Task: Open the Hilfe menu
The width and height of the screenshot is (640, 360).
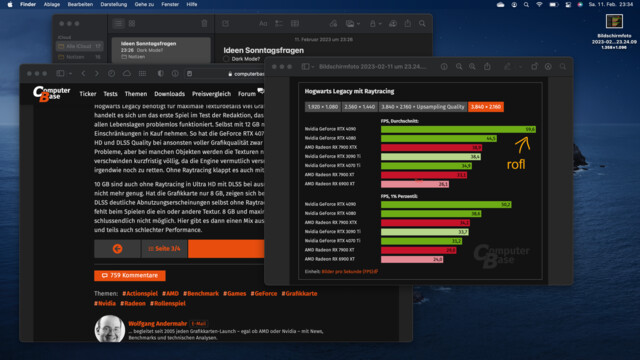Action: click(192, 4)
